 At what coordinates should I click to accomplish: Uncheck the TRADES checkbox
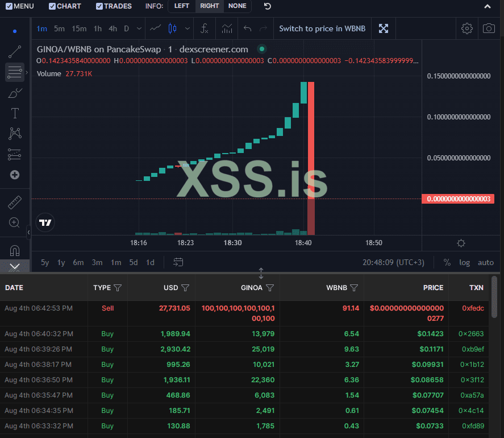tap(99, 6)
